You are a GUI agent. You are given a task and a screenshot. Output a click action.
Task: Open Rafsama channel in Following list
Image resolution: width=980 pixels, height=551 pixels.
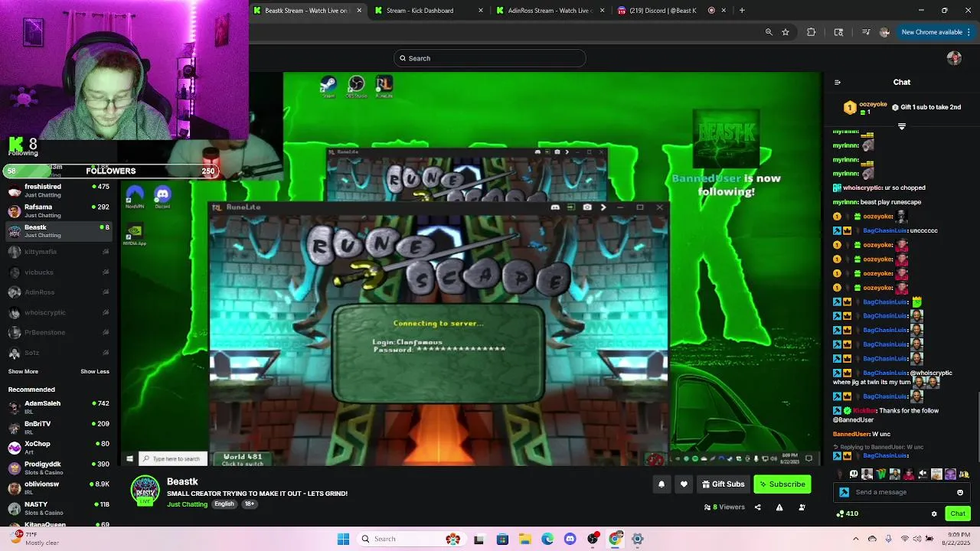[59, 210]
